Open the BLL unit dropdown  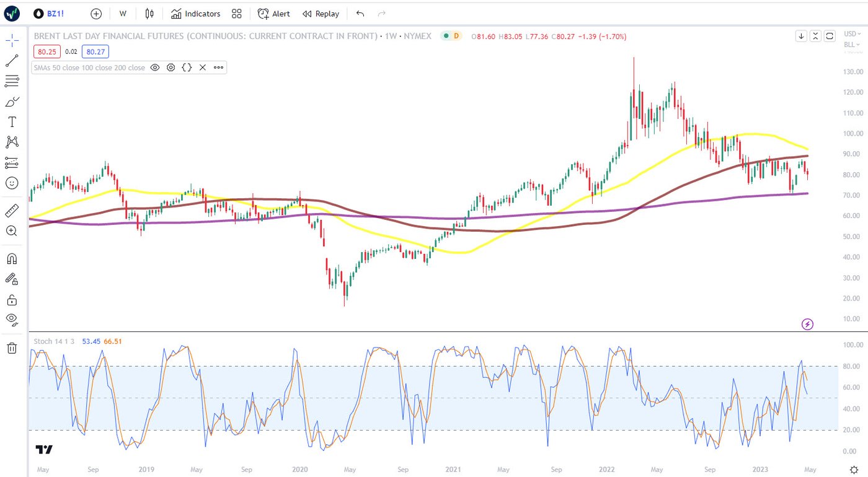pos(851,45)
